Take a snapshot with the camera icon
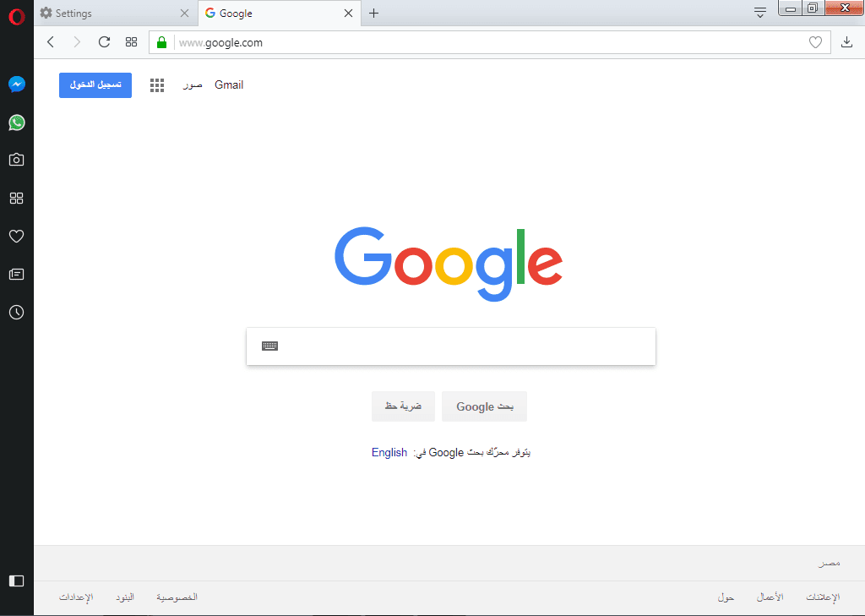The image size is (865, 616). pos(17,160)
